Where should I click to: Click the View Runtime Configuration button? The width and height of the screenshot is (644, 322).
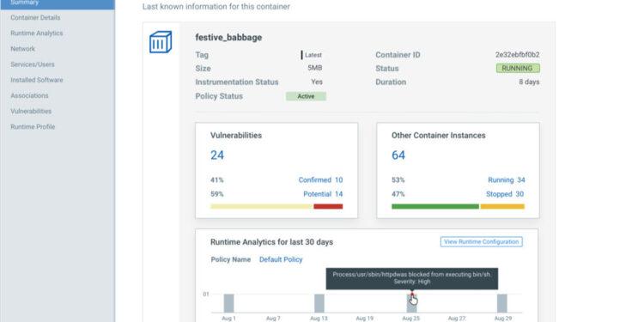(x=482, y=242)
